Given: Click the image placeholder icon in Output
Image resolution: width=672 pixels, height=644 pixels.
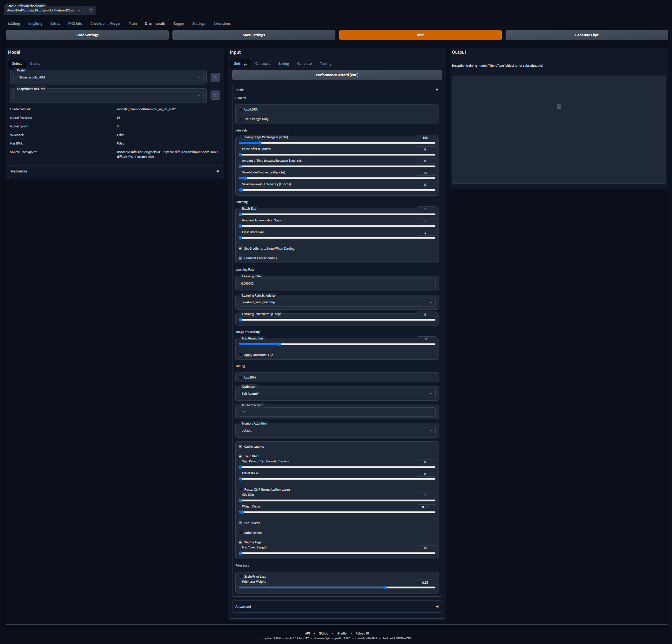Looking at the screenshot, I should pos(559,107).
